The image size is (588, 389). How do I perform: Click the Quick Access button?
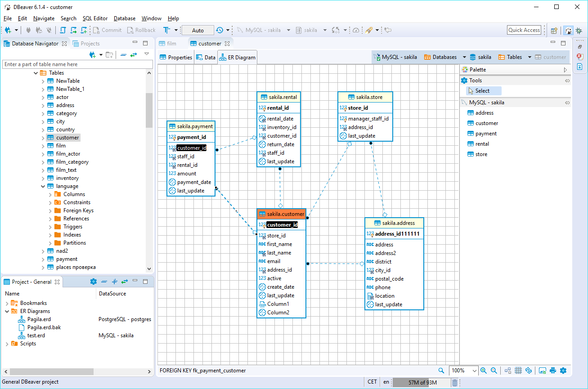(523, 30)
